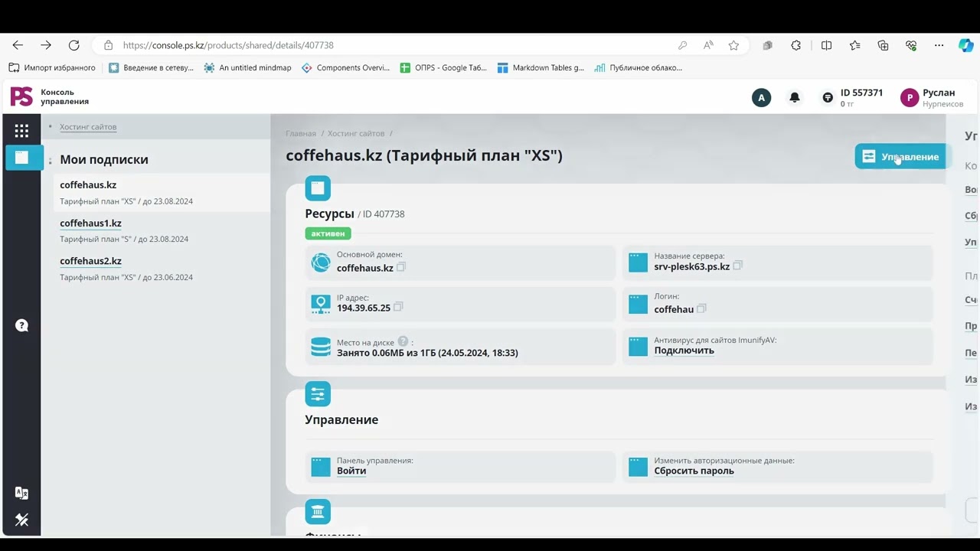Open password key icon in address bar

[682, 45]
